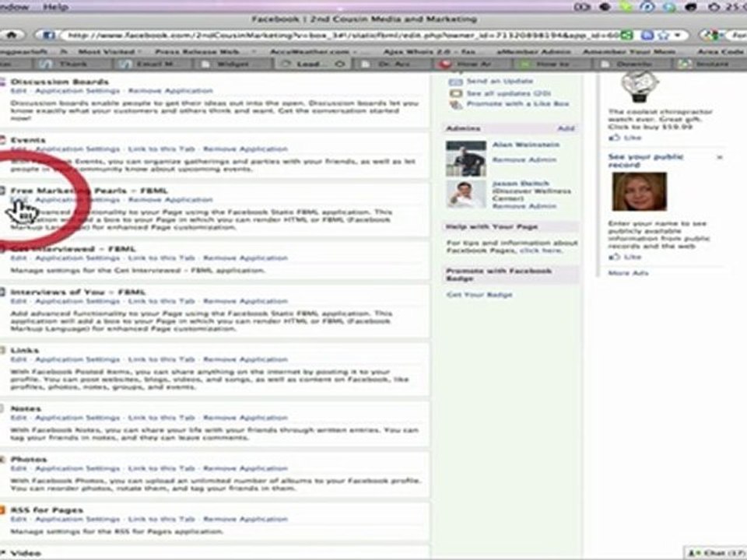Click the thumbs-up icon under the public record ad

pyautogui.click(x=614, y=257)
